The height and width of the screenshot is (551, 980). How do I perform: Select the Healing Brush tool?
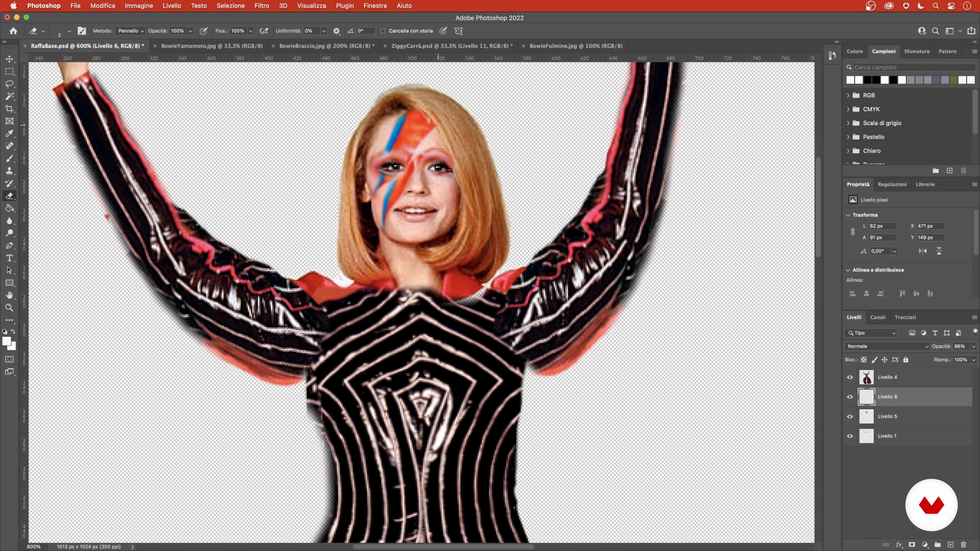tap(9, 146)
